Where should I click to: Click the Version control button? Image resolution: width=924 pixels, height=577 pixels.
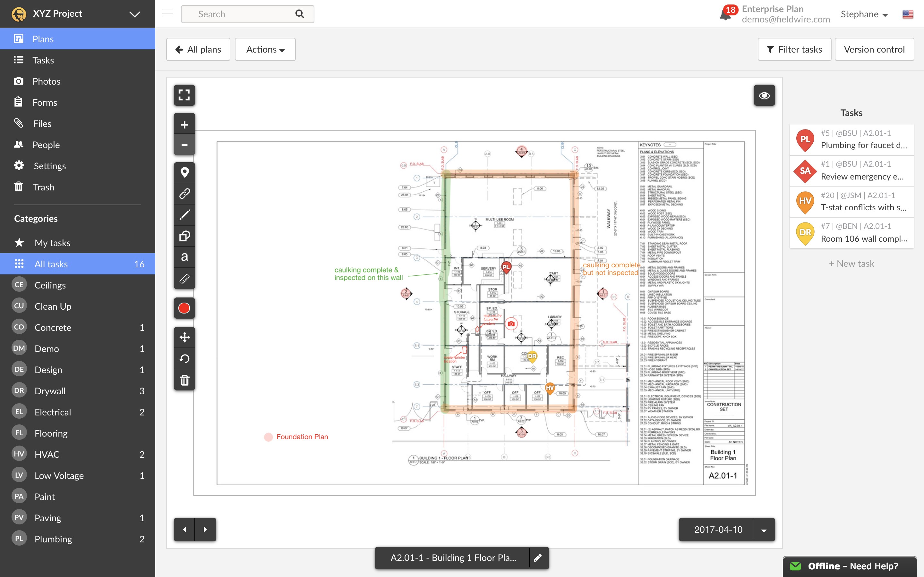coord(874,49)
